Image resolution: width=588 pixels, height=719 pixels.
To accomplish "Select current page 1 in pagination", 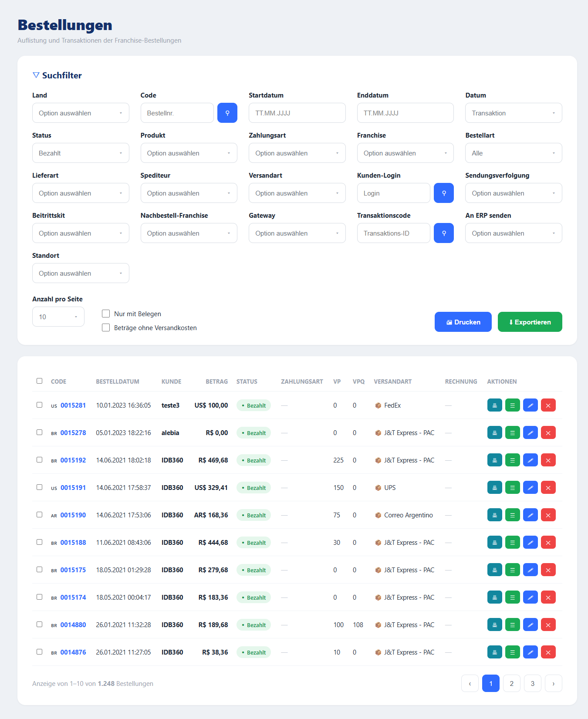I will [491, 683].
